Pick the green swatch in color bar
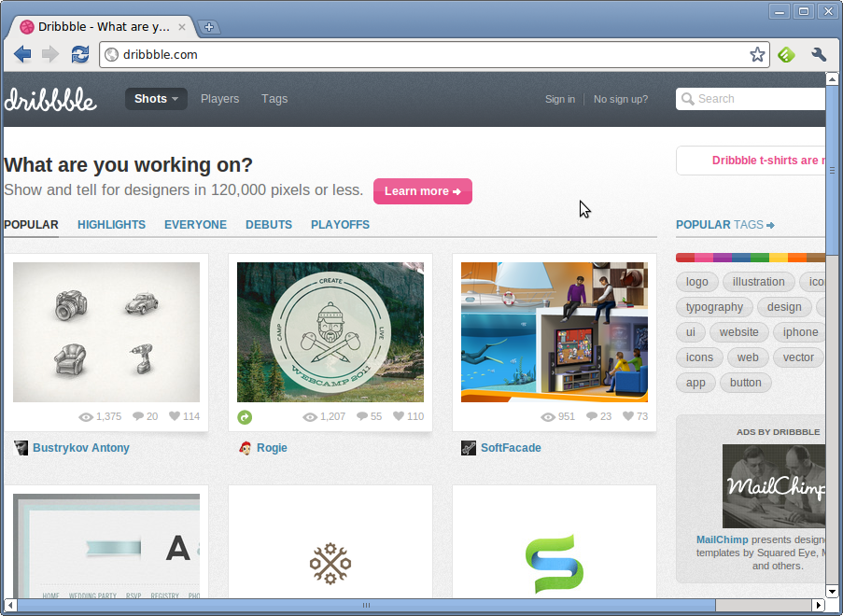 (759, 258)
